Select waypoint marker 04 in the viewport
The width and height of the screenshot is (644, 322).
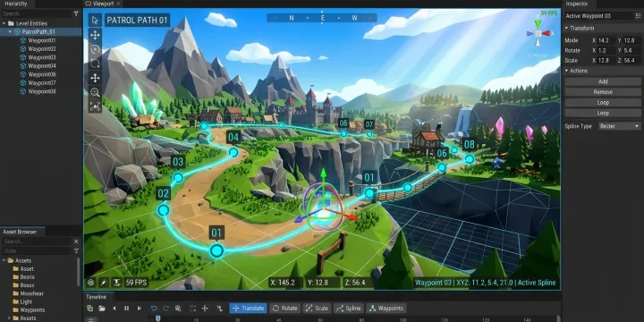point(233,152)
